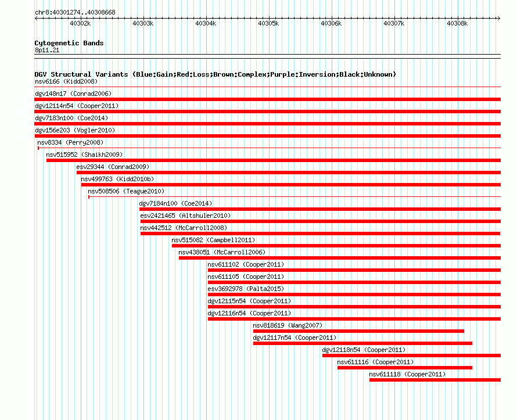Select nsv8334 (Perry2008) variant

click(70, 142)
